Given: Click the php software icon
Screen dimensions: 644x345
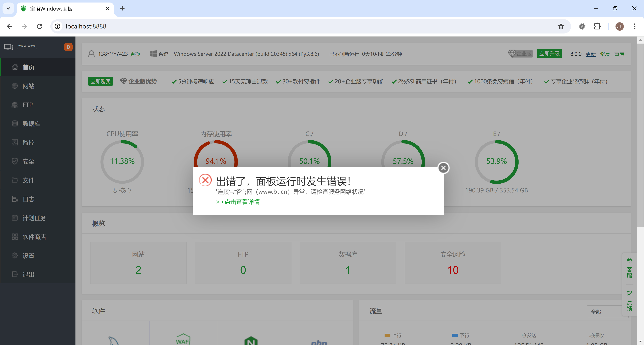Looking at the screenshot, I should pos(319,342).
